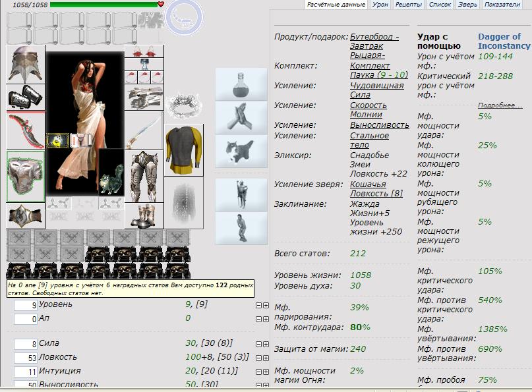Click the Интуиция value input field
Screen dimensions: 532x392
(26, 372)
